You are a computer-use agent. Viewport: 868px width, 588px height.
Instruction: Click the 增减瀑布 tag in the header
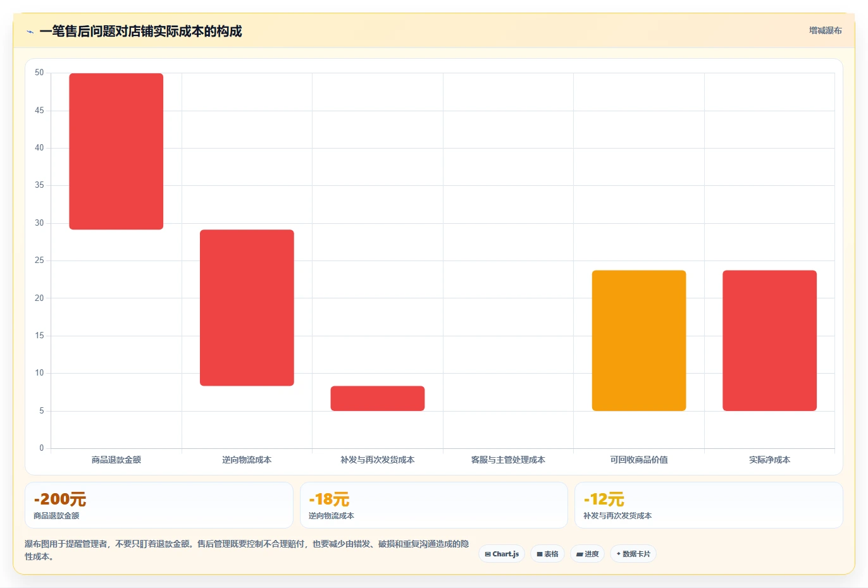(x=825, y=30)
